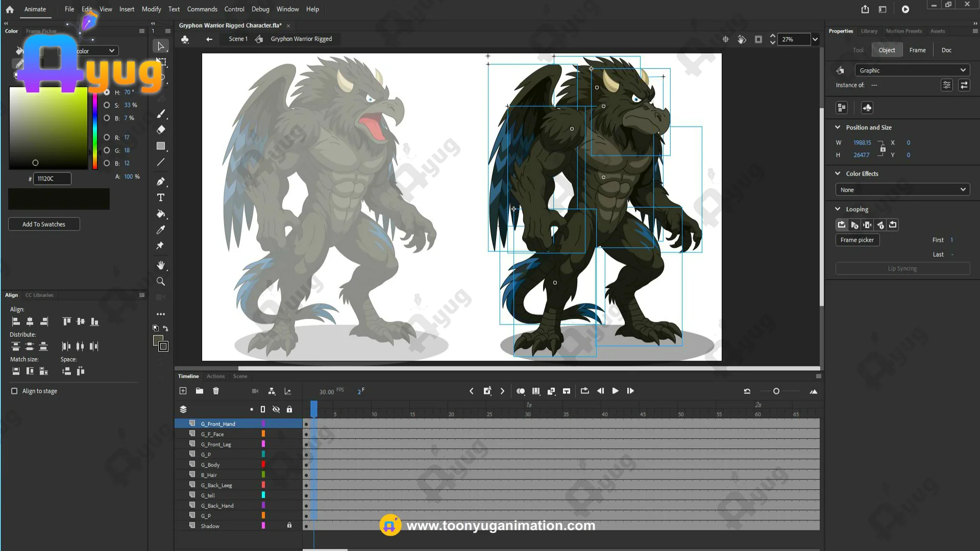Click the delete layer trash icon
This screenshot has height=551, width=980.
click(216, 391)
